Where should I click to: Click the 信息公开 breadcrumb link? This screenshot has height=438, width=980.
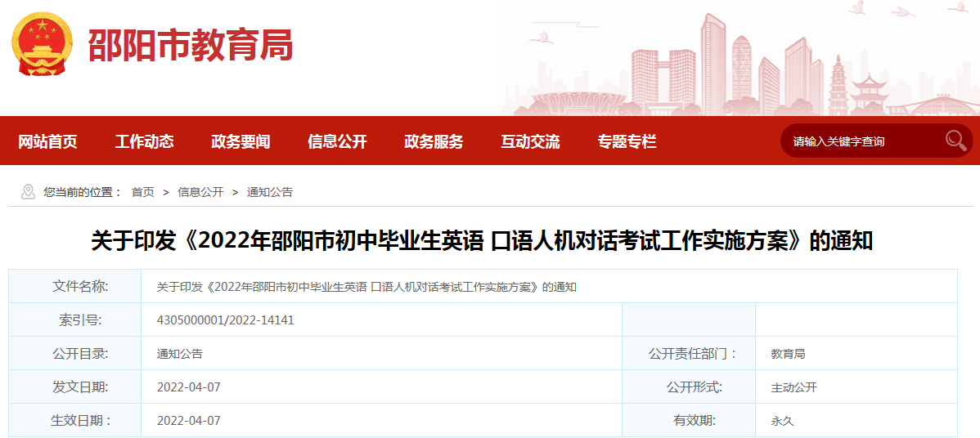click(x=200, y=192)
